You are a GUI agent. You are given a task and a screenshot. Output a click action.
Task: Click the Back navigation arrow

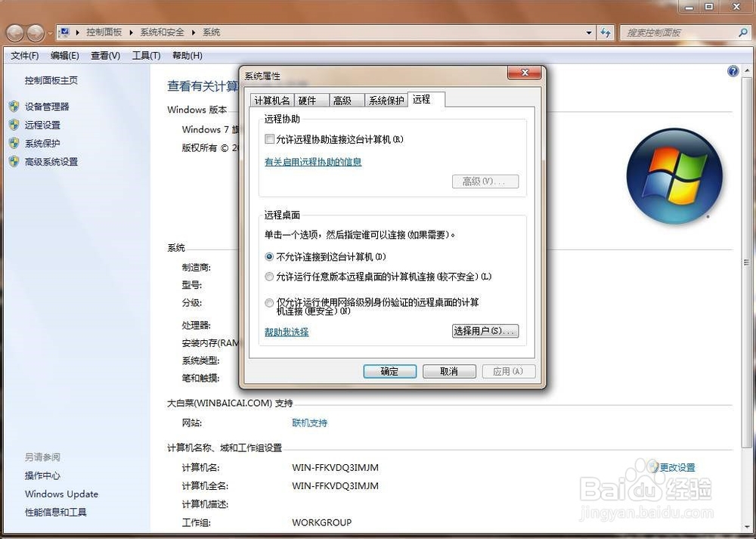[15, 33]
